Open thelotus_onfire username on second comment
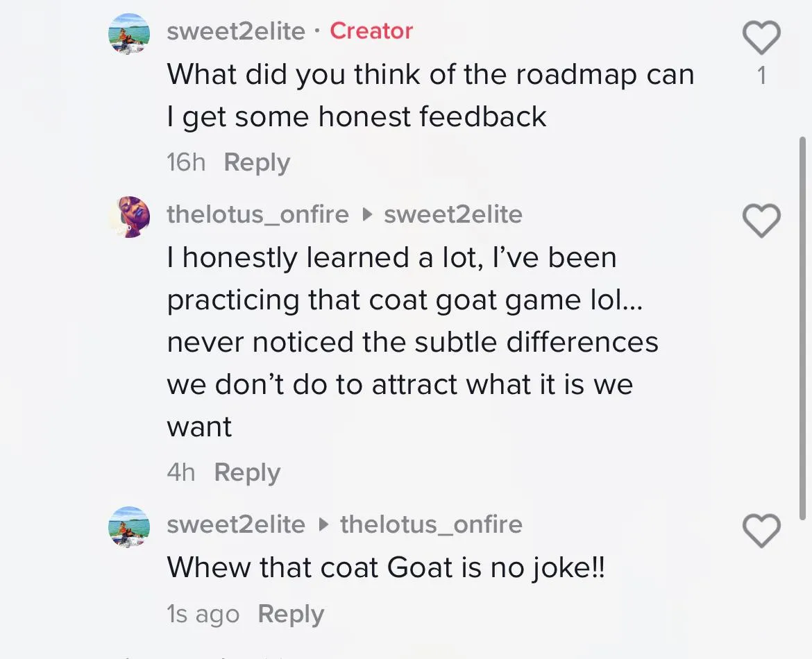The width and height of the screenshot is (812, 659). click(x=258, y=214)
